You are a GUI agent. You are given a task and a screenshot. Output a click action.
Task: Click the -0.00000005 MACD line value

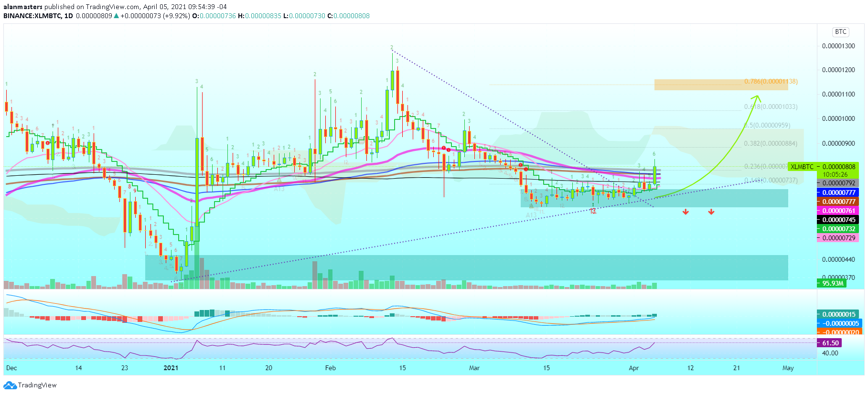click(x=839, y=323)
